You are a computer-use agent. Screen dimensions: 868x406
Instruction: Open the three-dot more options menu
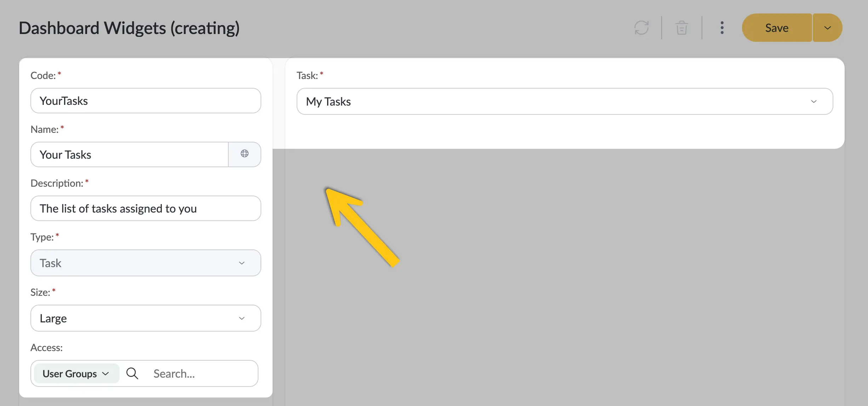point(722,28)
